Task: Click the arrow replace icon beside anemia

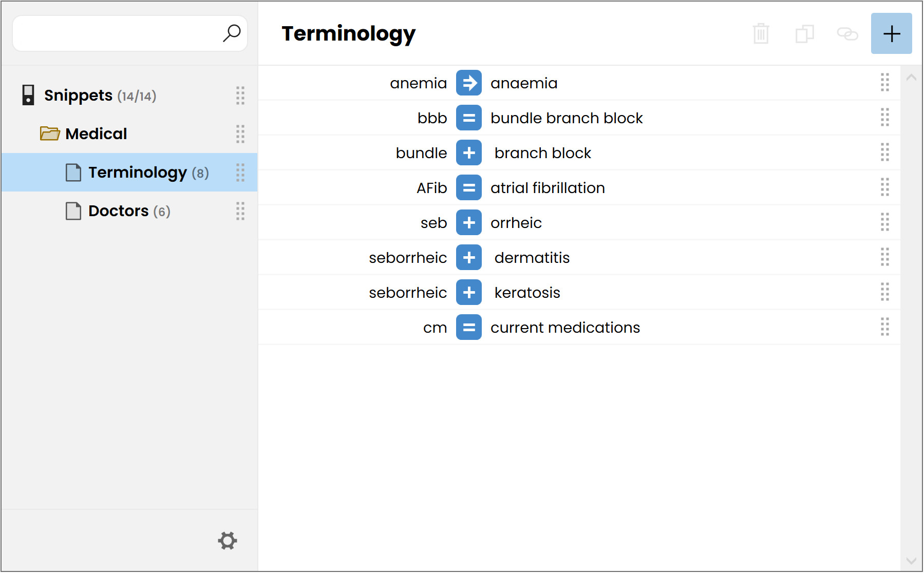Action: [469, 83]
